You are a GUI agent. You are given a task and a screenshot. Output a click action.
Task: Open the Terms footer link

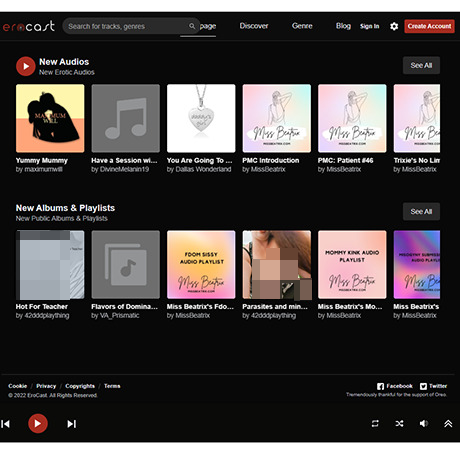tap(112, 386)
